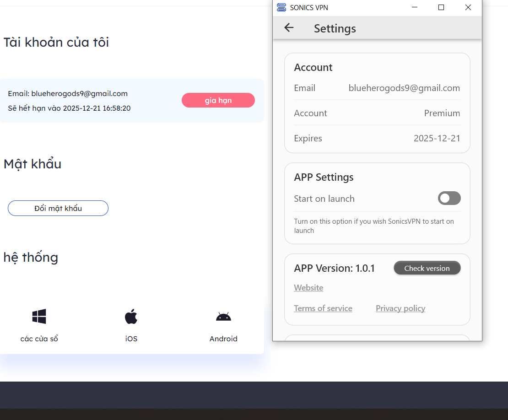Open the Privacy policy link

[400, 308]
